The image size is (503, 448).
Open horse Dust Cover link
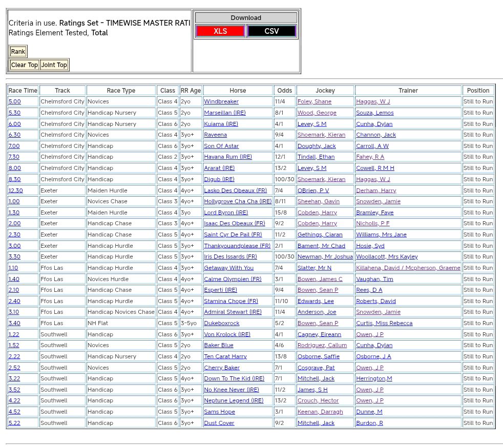tap(219, 423)
